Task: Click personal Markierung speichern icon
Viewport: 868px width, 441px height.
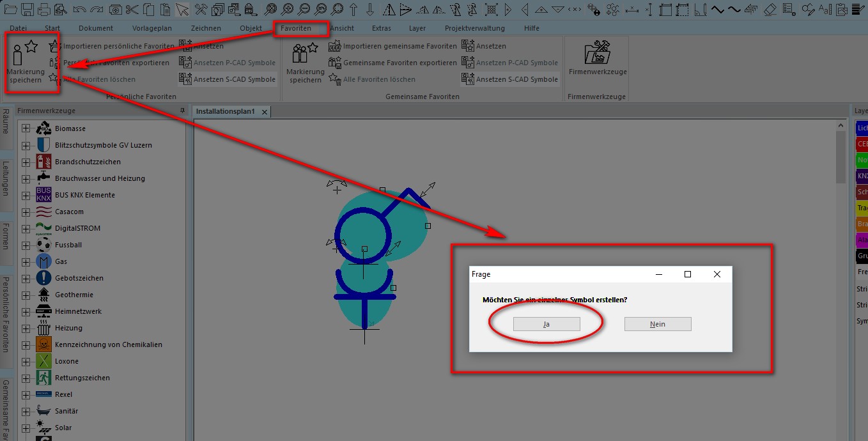Action: (x=26, y=61)
